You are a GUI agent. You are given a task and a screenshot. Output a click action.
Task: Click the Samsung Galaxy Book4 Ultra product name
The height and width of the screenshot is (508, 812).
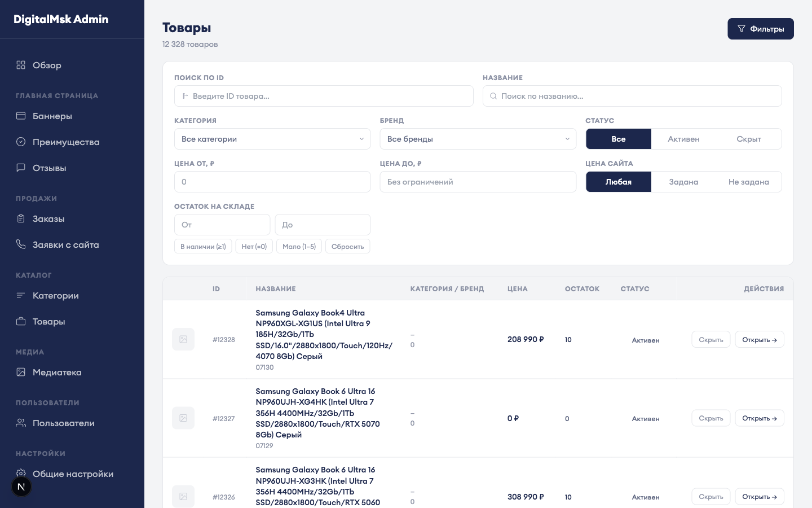[324, 334]
